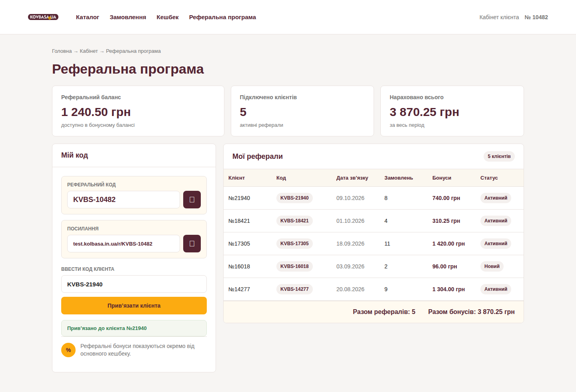The width and height of the screenshot is (576, 392).
Task: Click the KVBS-16018 code chip
Action: coord(294,266)
